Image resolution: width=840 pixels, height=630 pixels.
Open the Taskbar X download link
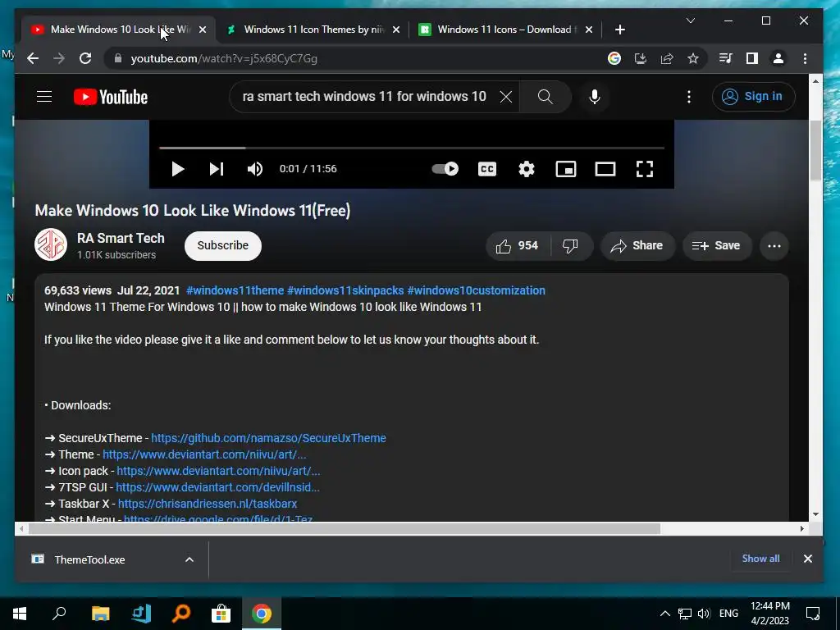[x=208, y=504]
